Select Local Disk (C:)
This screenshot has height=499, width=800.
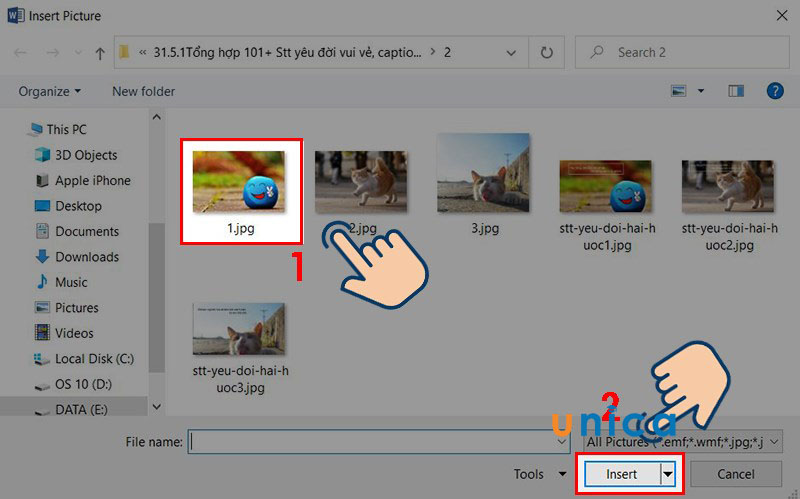84,359
